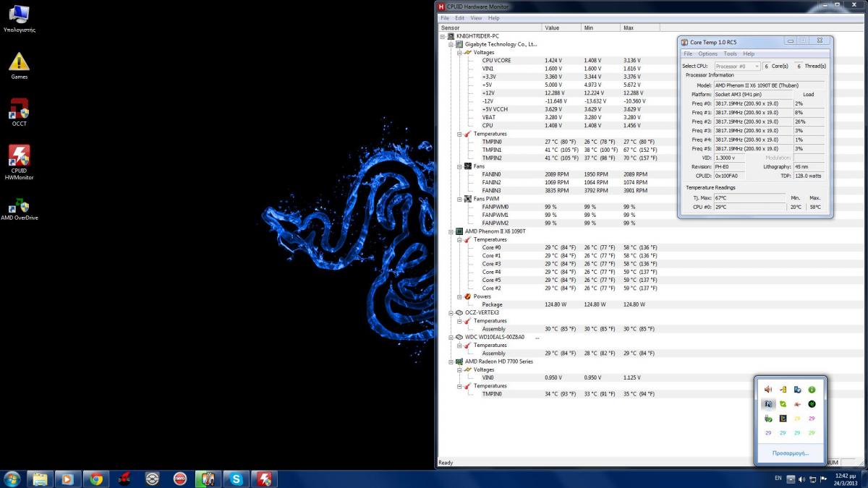Click the safely remove hardware tray icon
Viewport: 868px width, 488px height.
tap(768, 419)
